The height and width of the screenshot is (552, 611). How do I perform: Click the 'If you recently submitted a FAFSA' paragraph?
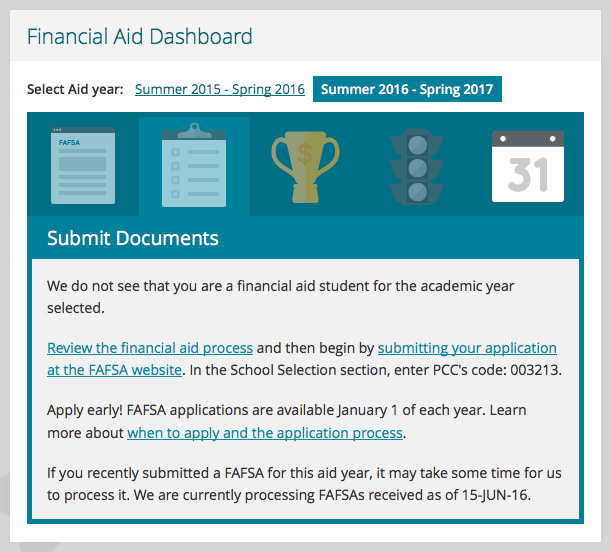point(300,475)
